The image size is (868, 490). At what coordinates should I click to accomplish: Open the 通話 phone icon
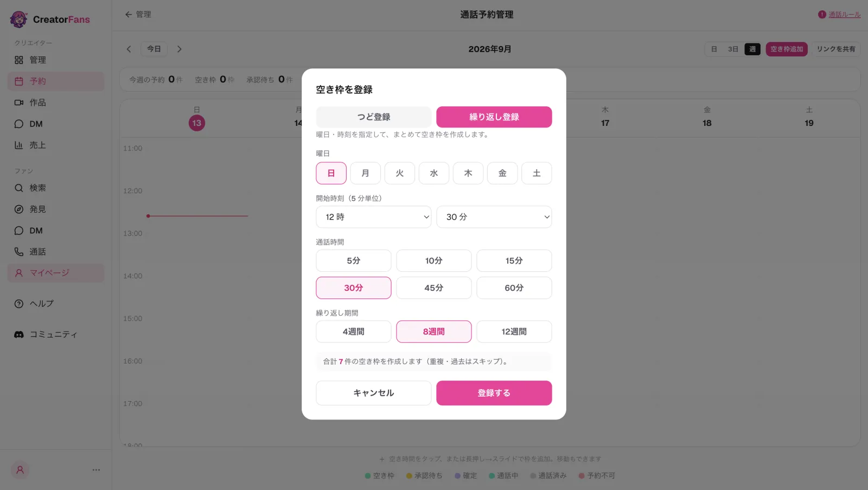point(19,252)
